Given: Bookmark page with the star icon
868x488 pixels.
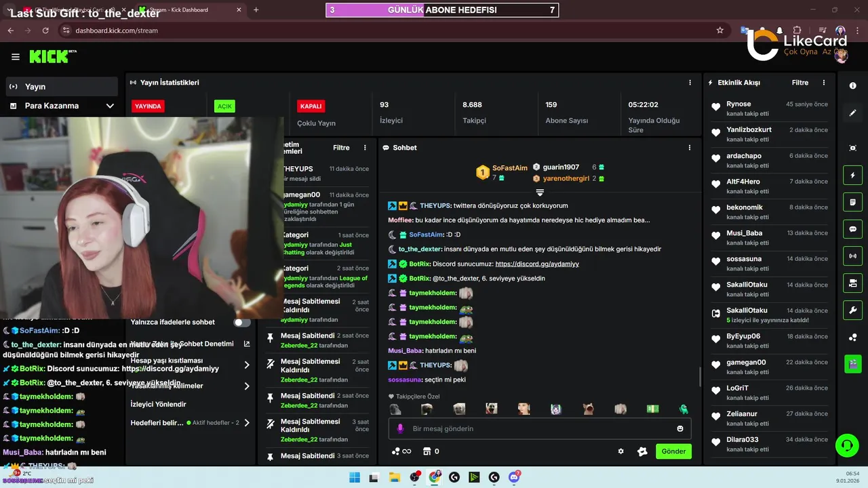Looking at the screenshot, I should click(x=719, y=30).
